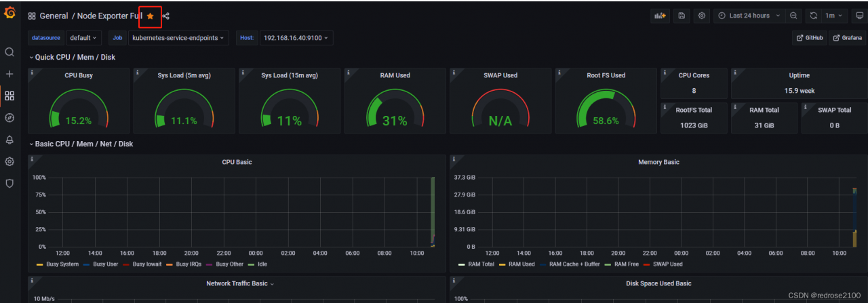Open the Explore compass icon
This screenshot has width=868, height=303.
[9, 118]
